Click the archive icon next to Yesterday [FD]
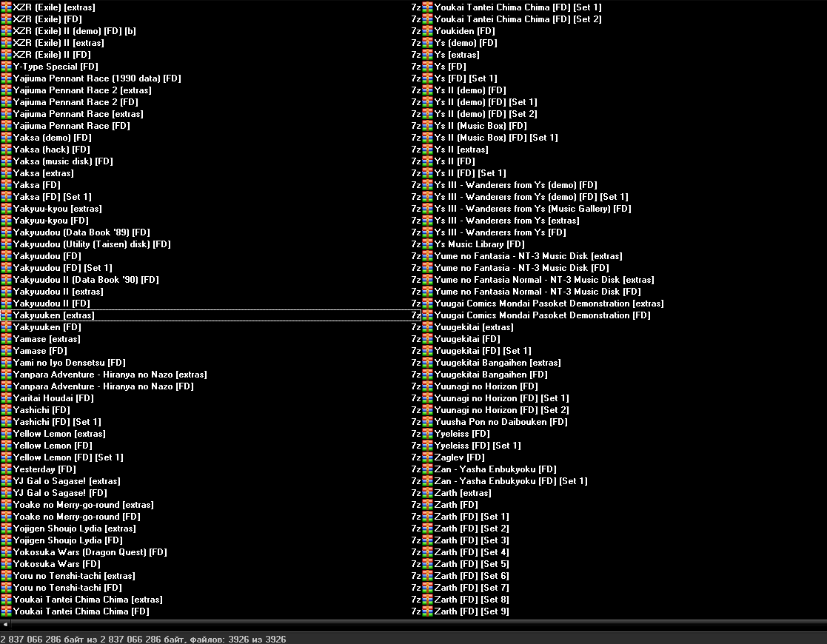Screen dimensions: 827x644 [7, 469]
